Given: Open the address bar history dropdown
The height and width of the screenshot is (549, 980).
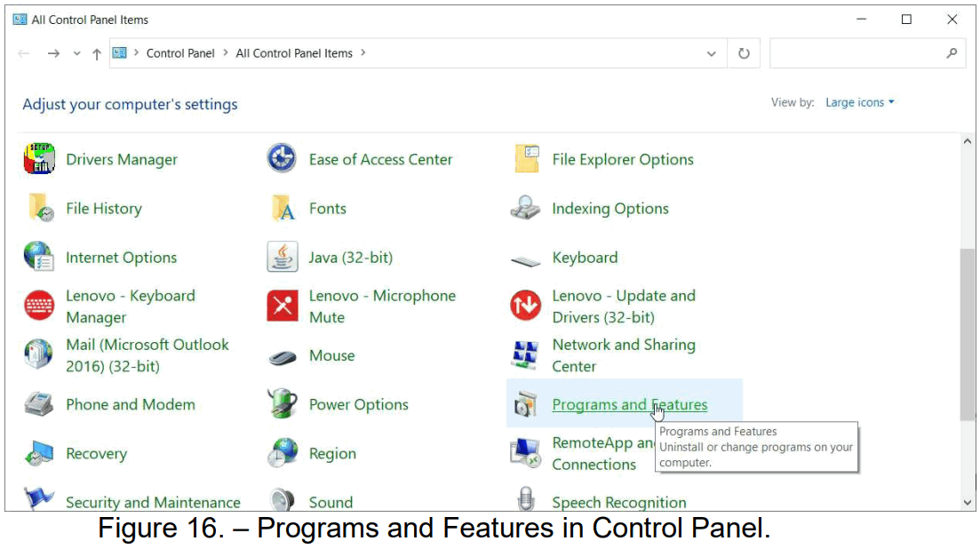Looking at the screenshot, I should (x=711, y=53).
